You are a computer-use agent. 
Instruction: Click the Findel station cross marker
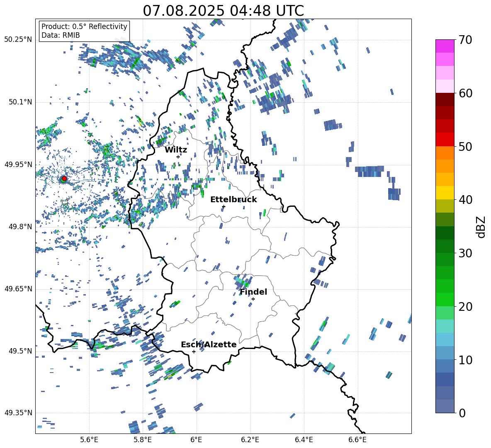[253, 299]
